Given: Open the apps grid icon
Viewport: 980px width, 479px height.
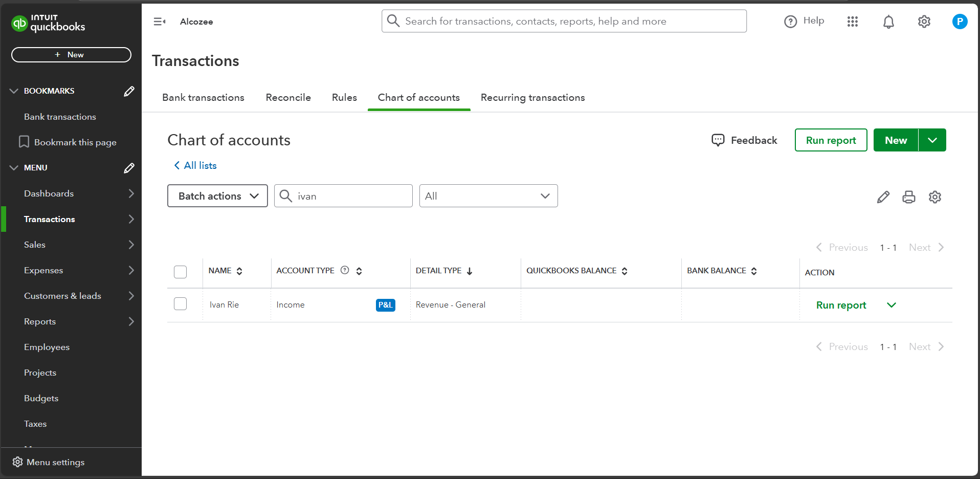Looking at the screenshot, I should pyautogui.click(x=852, y=21).
